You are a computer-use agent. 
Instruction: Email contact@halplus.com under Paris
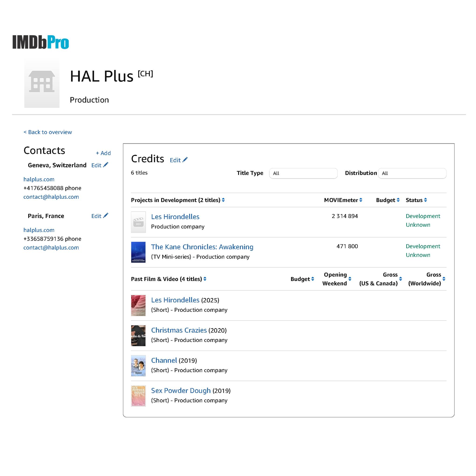(51, 248)
